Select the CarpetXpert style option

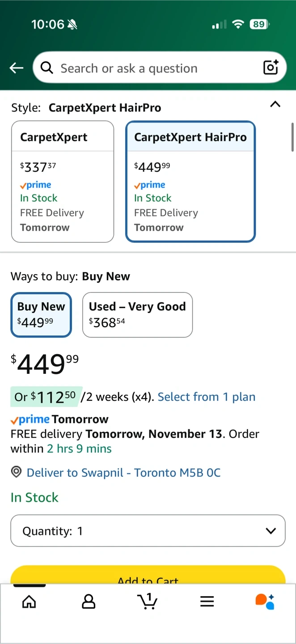(x=63, y=182)
